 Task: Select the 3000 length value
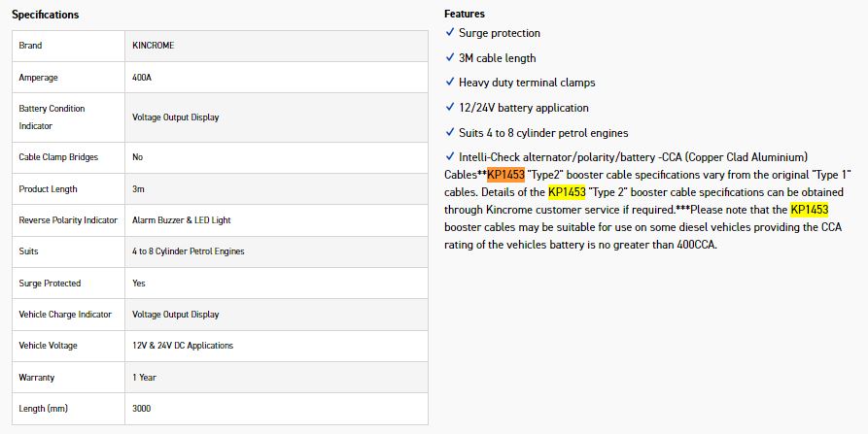click(x=141, y=409)
